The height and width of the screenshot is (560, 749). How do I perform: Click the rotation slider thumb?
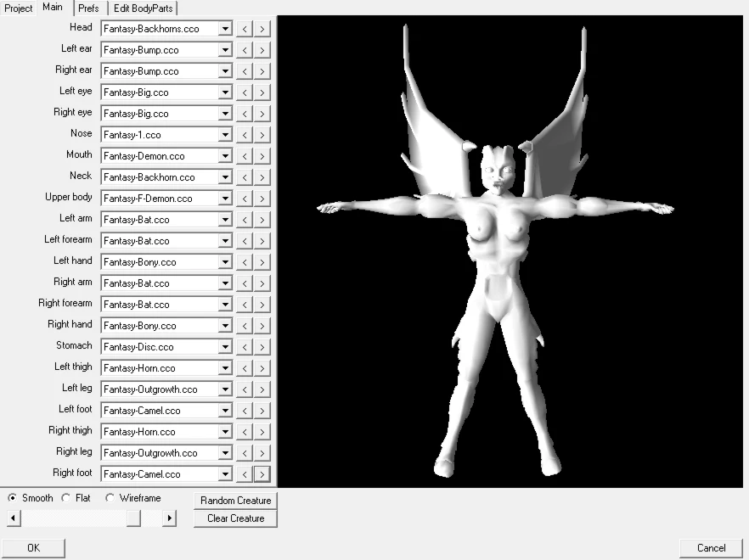(133, 518)
